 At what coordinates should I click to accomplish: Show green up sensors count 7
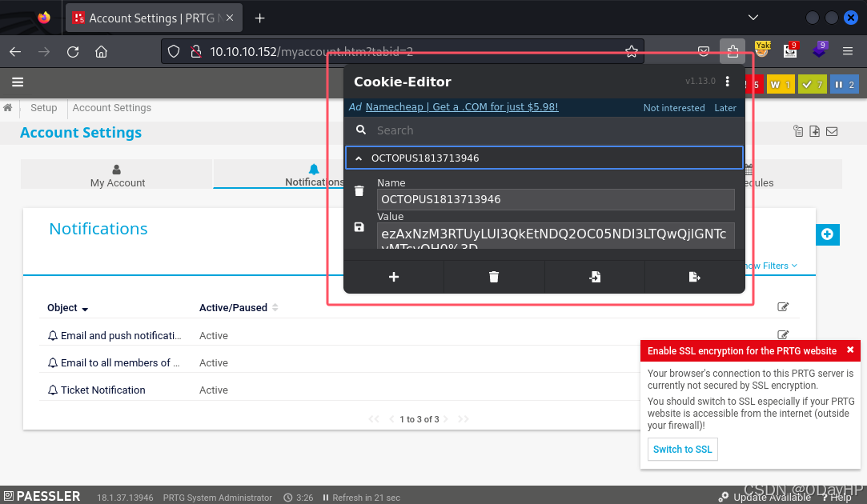pyautogui.click(x=813, y=85)
